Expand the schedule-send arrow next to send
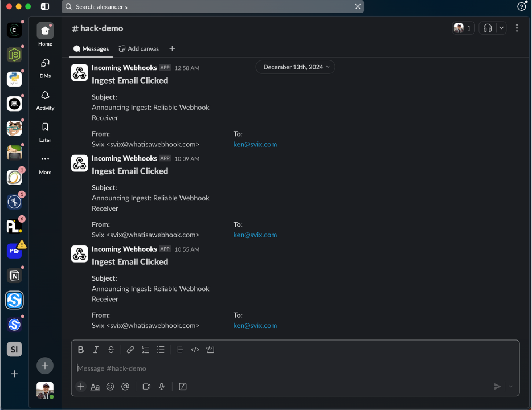532x410 pixels. pos(510,386)
